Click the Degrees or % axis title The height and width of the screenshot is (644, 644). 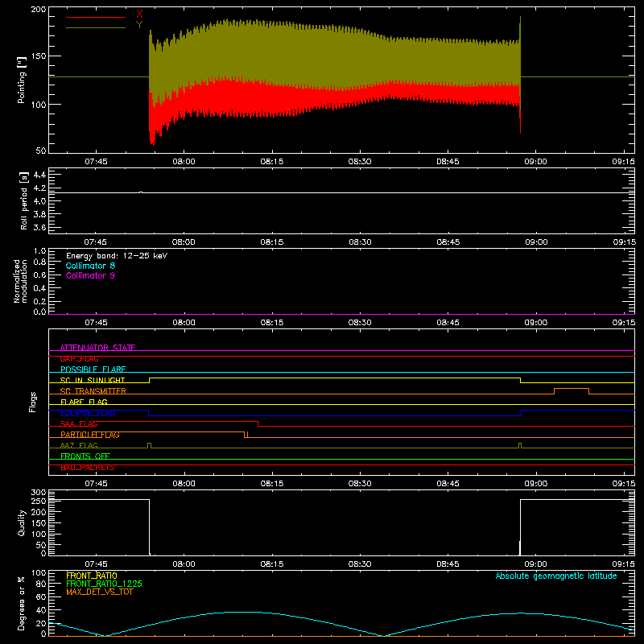point(22,603)
